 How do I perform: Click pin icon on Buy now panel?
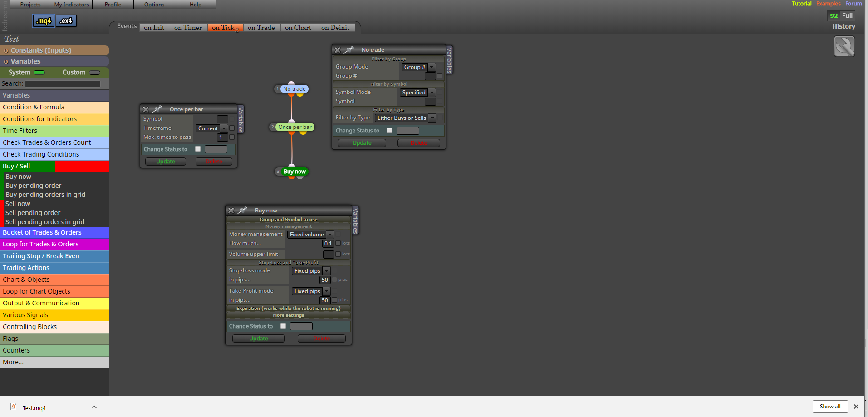point(242,211)
